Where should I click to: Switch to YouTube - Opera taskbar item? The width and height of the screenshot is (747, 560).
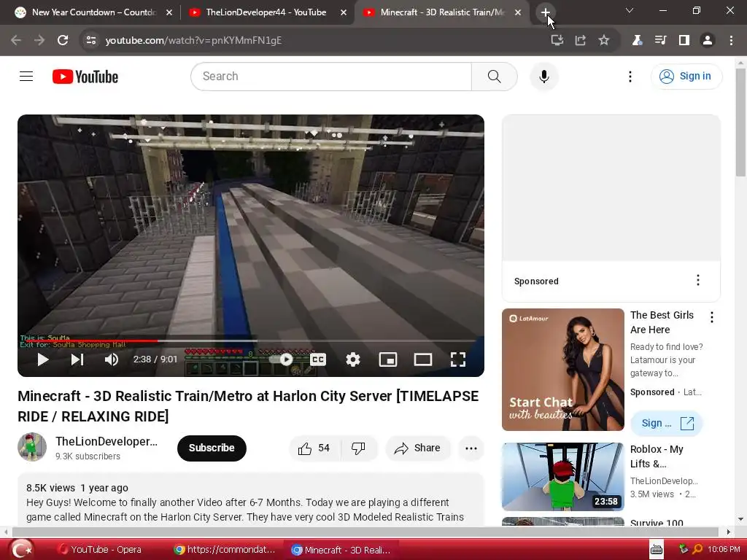click(x=100, y=550)
